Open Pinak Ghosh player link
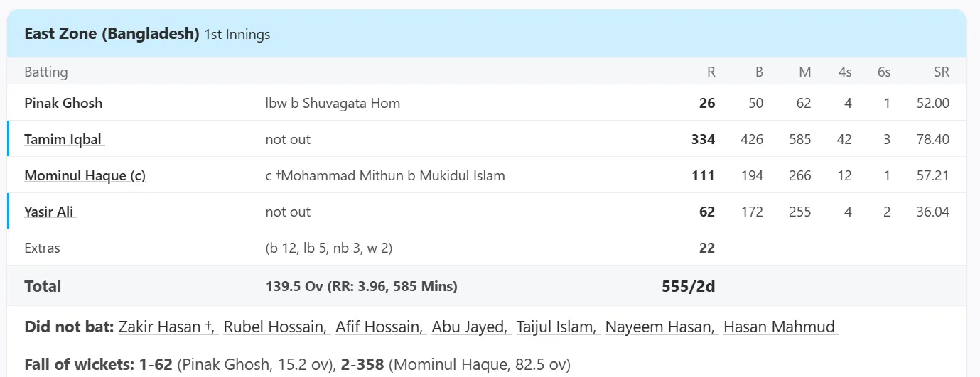The image size is (980, 377). 64,103
